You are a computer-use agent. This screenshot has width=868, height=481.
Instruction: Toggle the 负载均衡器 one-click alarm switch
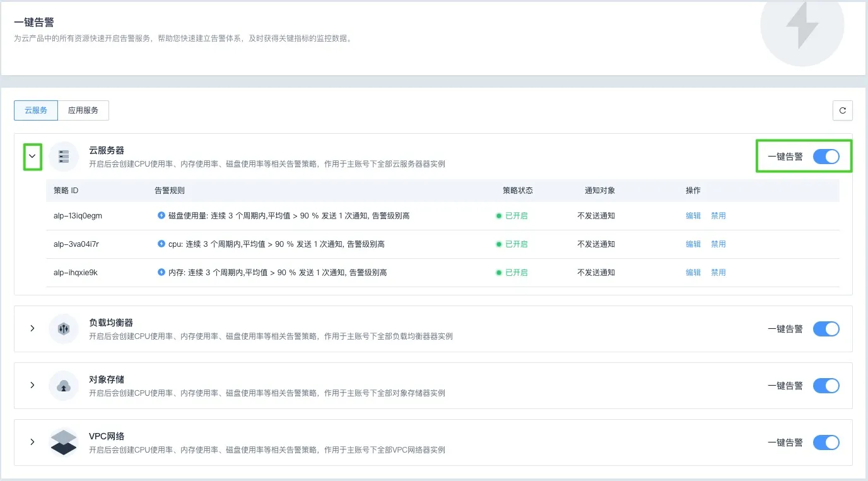tap(826, 329)
